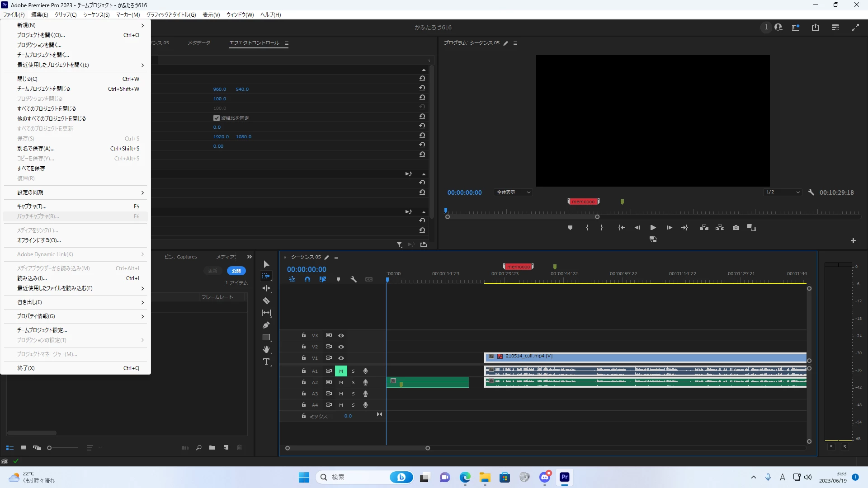The height and width of the screenshot is (488, 868).
Task: Toggle snap magnet in the timeline
Action: pos(307,280)
